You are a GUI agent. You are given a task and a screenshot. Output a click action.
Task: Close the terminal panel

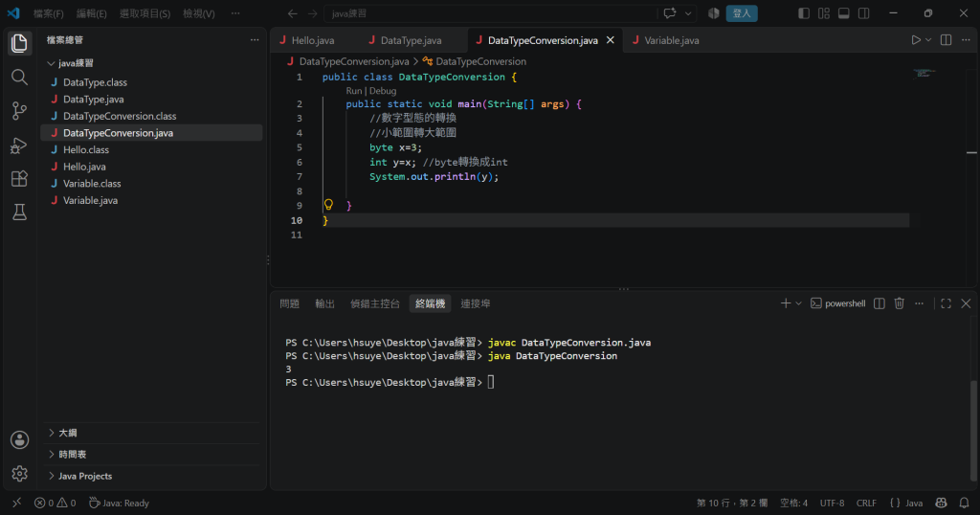[x=966, y=303]
